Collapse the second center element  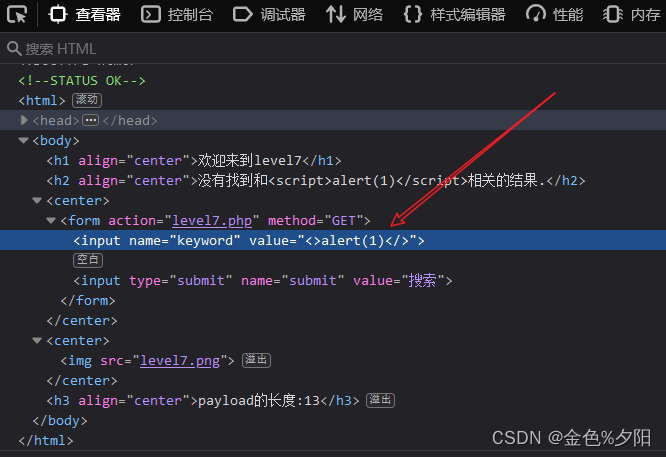coord(37,340)
